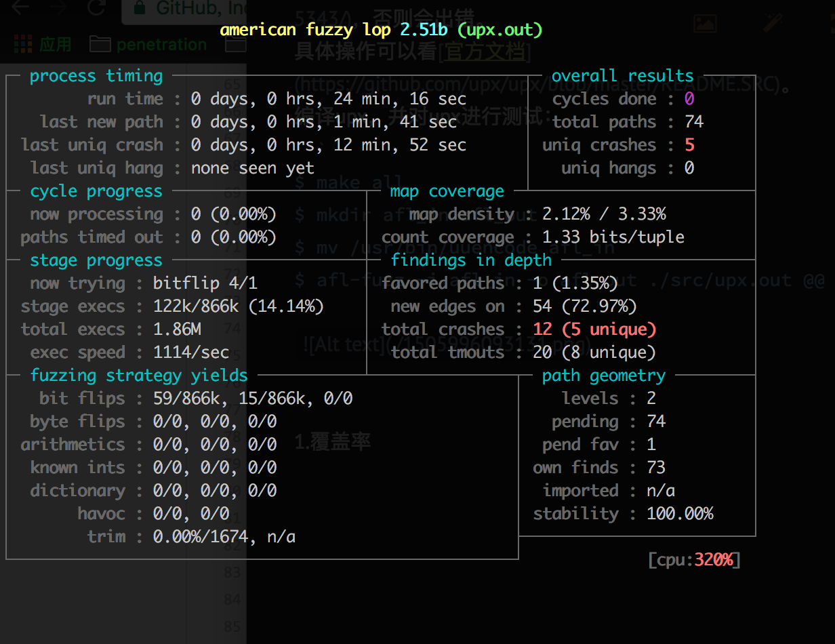Open the 官方文档 link
This screenshot has height=644, width=835.
click(x=485, y=52)
